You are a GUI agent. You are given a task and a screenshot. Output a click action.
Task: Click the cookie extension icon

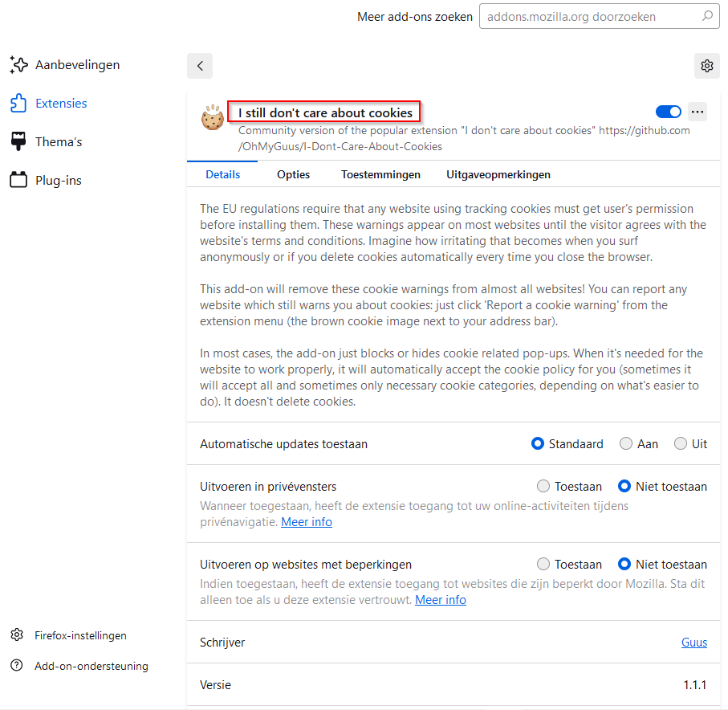point(213,117)
